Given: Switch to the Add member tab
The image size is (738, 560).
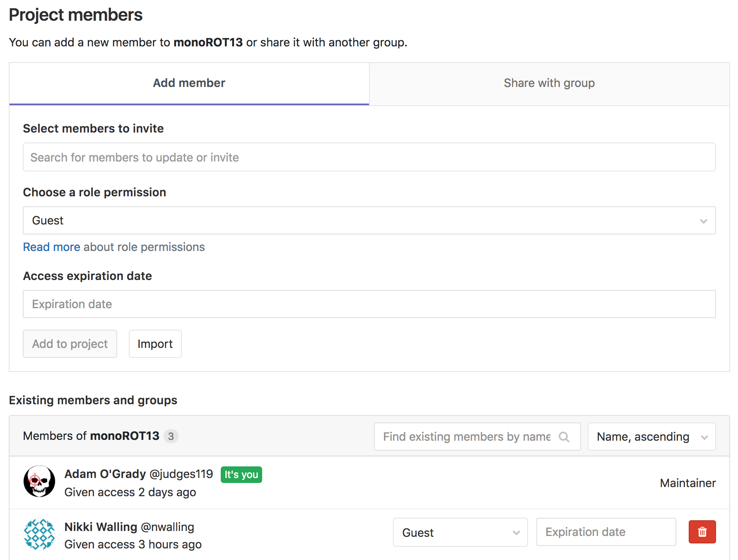Looking at the screenshot, I should tap(189, 83).
